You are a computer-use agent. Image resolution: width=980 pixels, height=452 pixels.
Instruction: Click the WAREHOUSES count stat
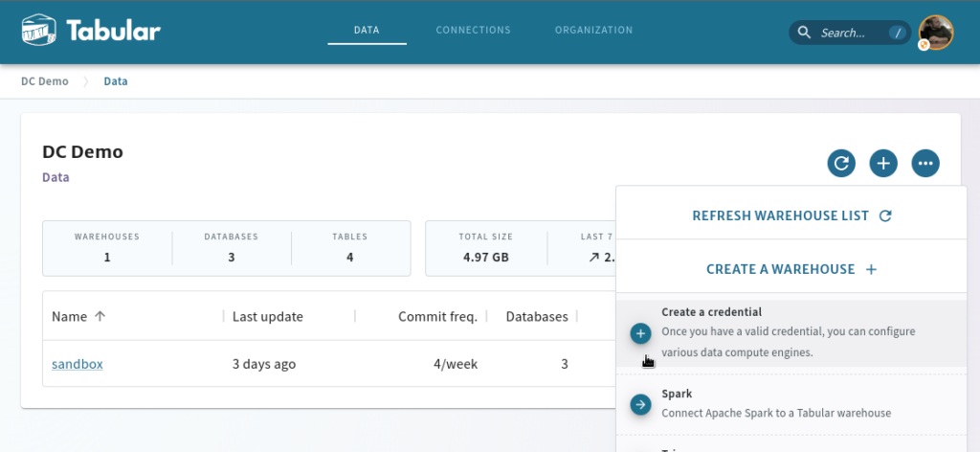(107, 248)
